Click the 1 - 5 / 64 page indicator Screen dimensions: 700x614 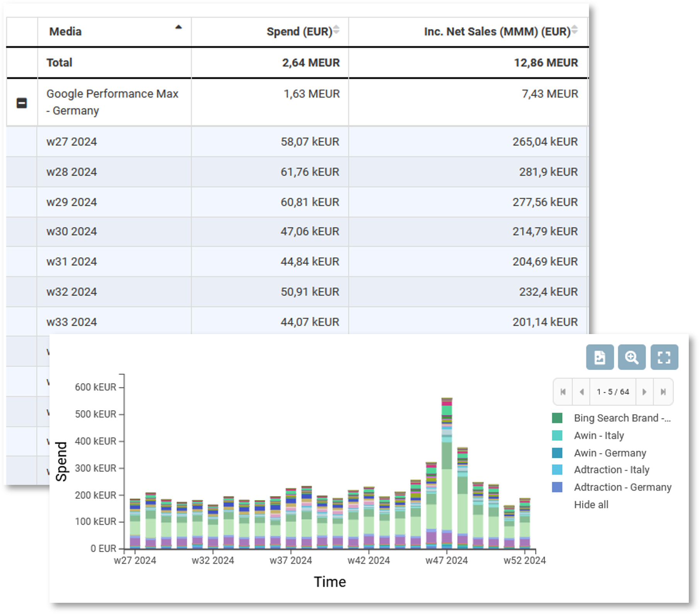click(613, 392)
